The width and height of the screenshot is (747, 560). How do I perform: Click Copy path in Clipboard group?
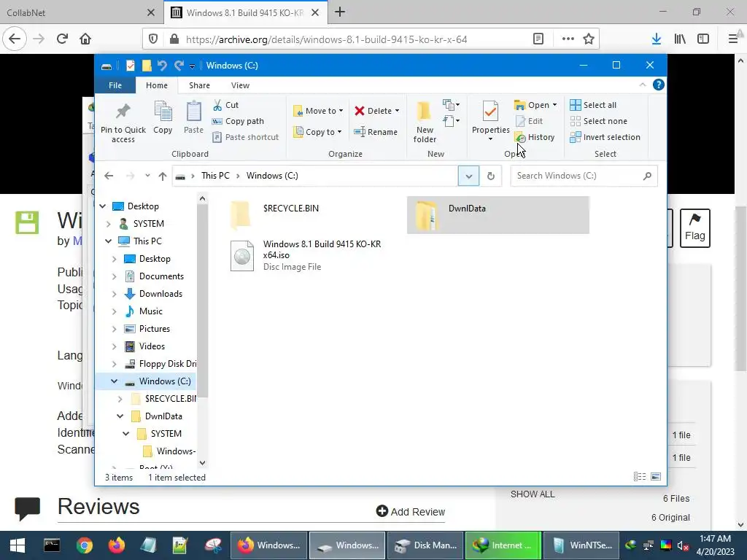pos(238,121)
